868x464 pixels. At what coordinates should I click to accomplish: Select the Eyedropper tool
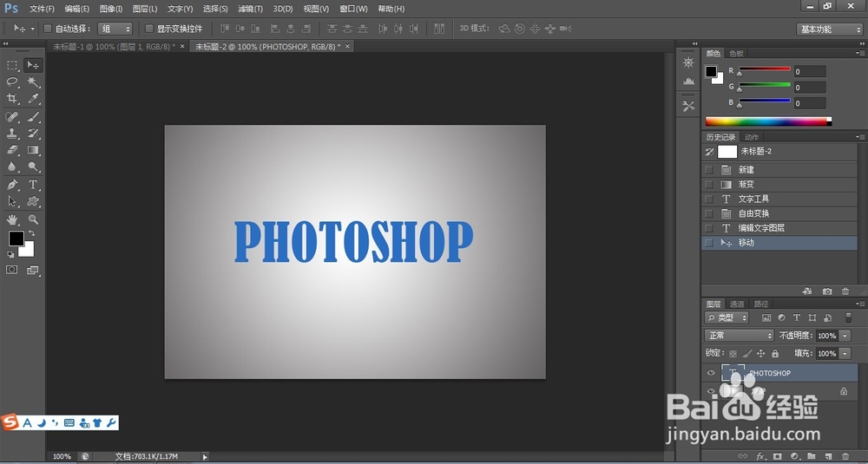pyautogui.click(x=33, y=99)
